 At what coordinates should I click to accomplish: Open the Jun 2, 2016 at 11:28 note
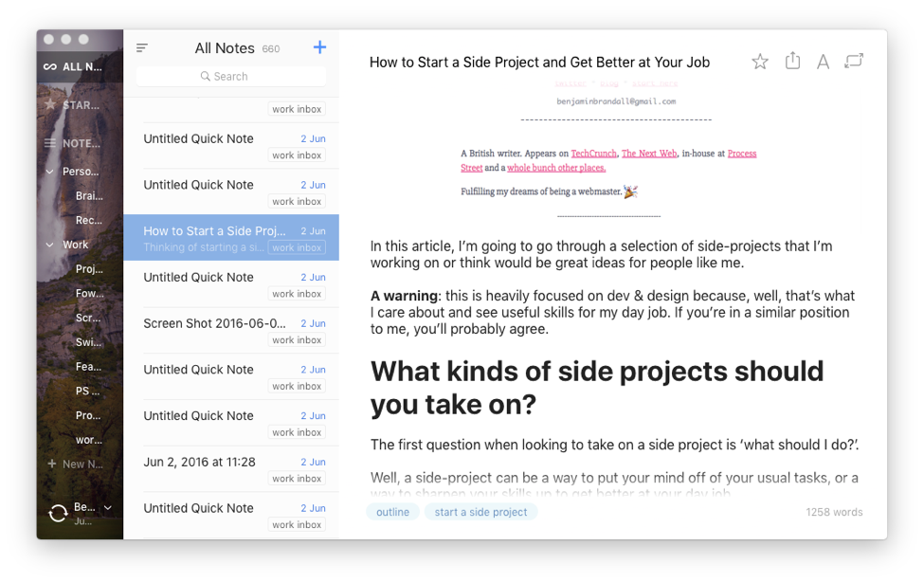pyautogui.click(x=231, y=468)
